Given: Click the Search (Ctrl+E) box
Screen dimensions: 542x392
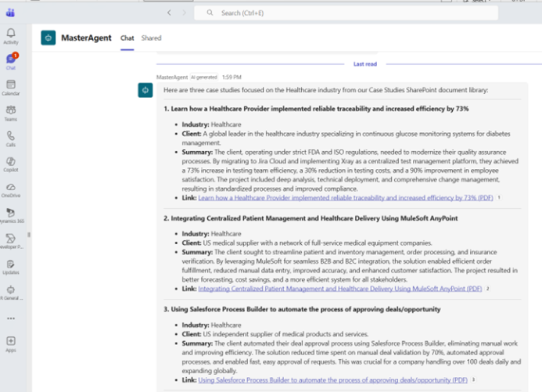Looking at the screenshot, I should [346, 13].
